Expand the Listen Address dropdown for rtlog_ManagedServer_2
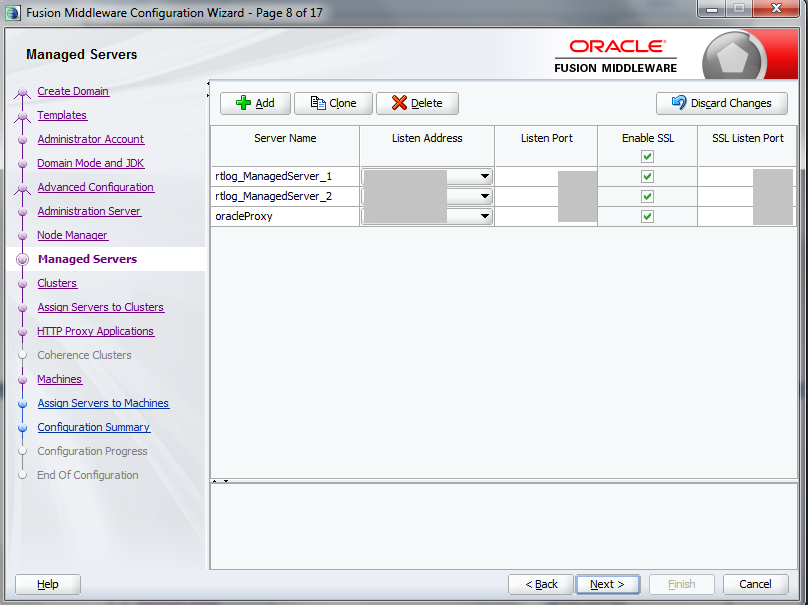The width and height of the screenshot is (808, 605). click(x=482, y=196)
